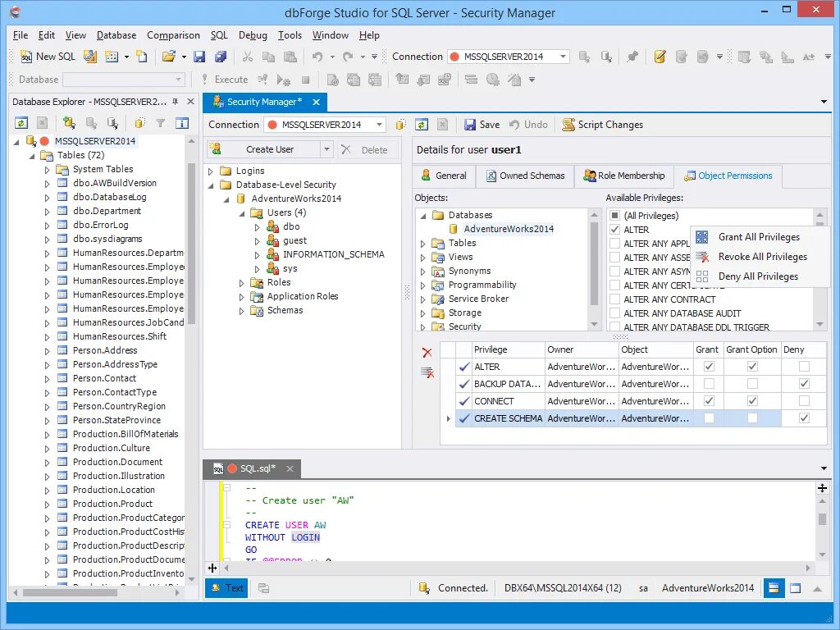
Task: Open the Database menu
Action: (116, 35)
